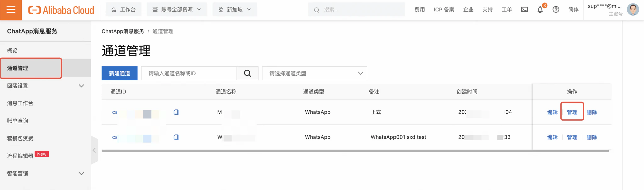Click the 通道名称 column header
This screenshot has width=644, height=190.
226,92
